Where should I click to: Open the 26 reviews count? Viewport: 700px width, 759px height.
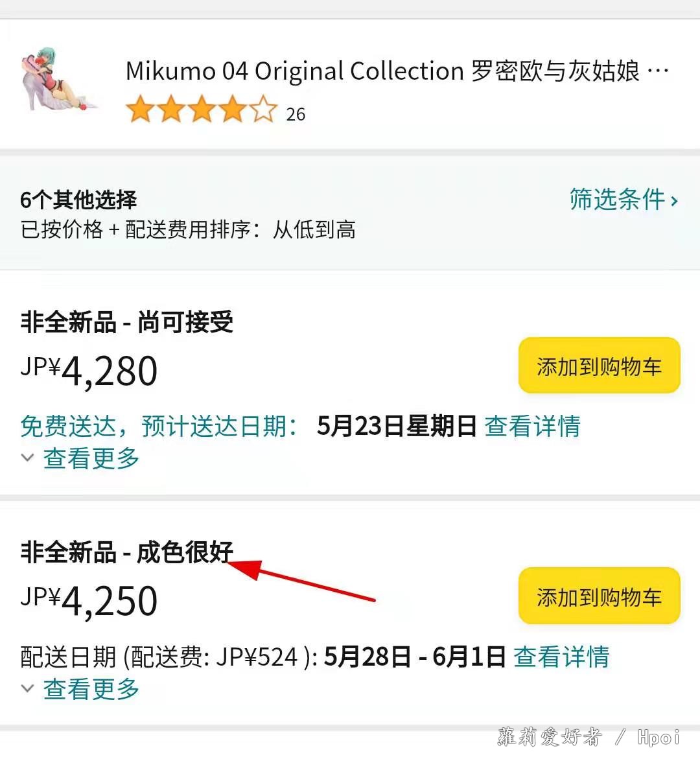click(x=296, y=114)
